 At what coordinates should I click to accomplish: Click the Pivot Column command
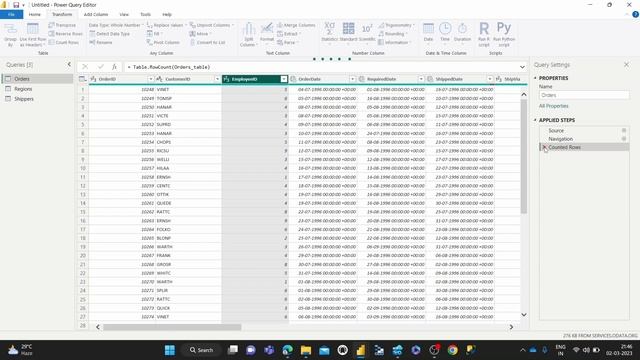[163, 42]
